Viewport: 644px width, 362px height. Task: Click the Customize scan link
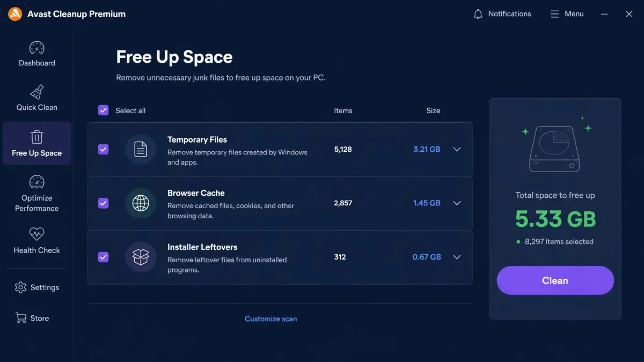270,319
